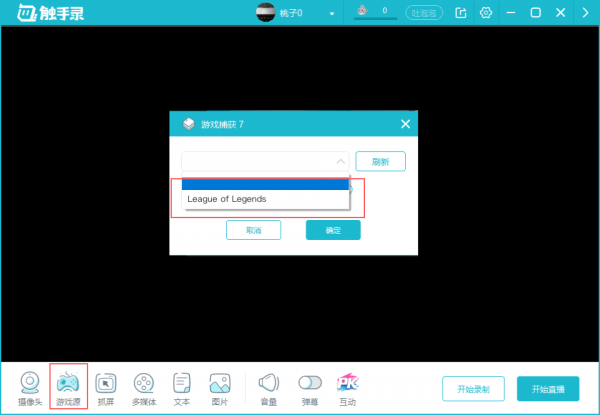
Task: Click the share/export icon in title bar
Action: pyautogui.click(x=461, y=13)
